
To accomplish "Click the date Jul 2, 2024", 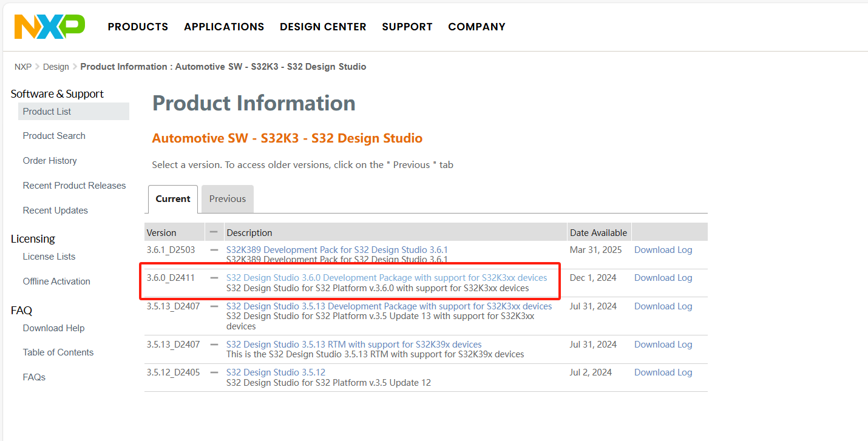I will click(x=591, y=372).
